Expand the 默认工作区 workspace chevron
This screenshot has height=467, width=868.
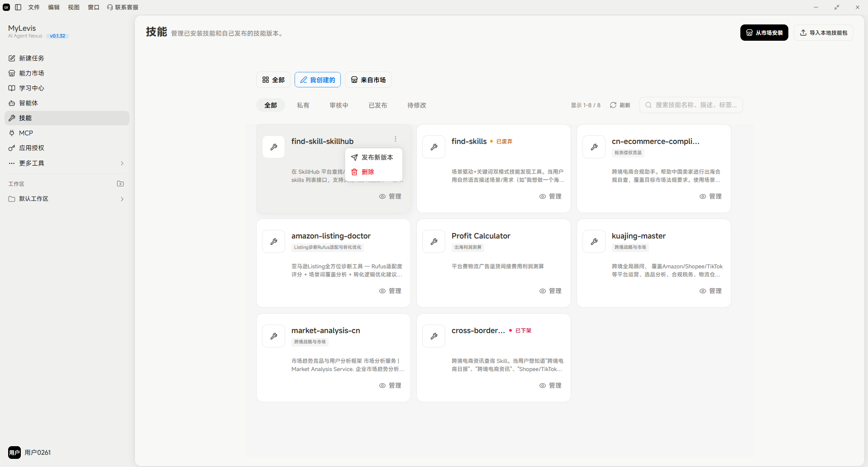tap(122, 199)
